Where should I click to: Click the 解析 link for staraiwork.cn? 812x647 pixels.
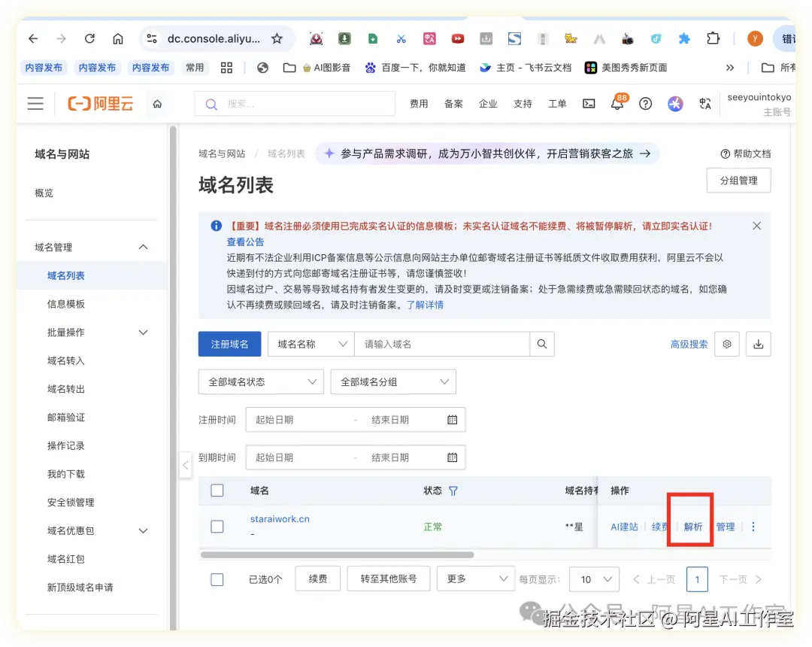point(692,527)
